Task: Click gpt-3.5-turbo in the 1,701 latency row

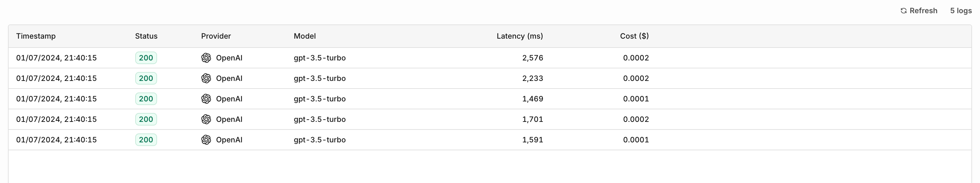Action: coord(320,120)
